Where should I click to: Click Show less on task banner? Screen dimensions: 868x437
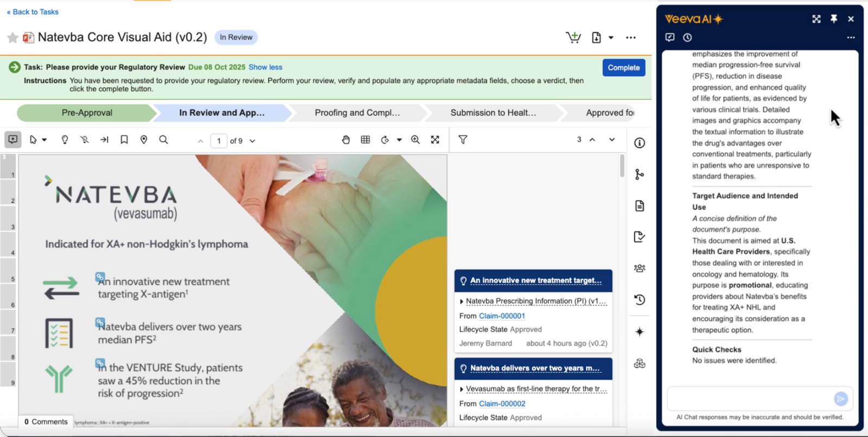[x=265, y=67]
